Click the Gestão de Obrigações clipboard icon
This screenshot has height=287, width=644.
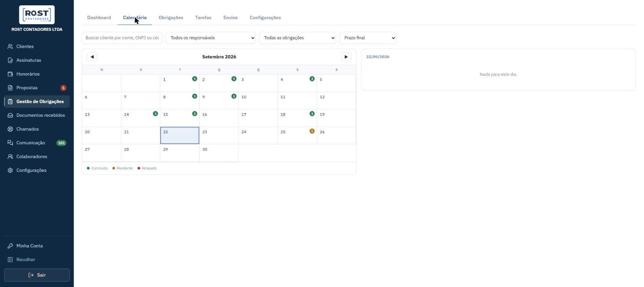[x=10, y=102]
